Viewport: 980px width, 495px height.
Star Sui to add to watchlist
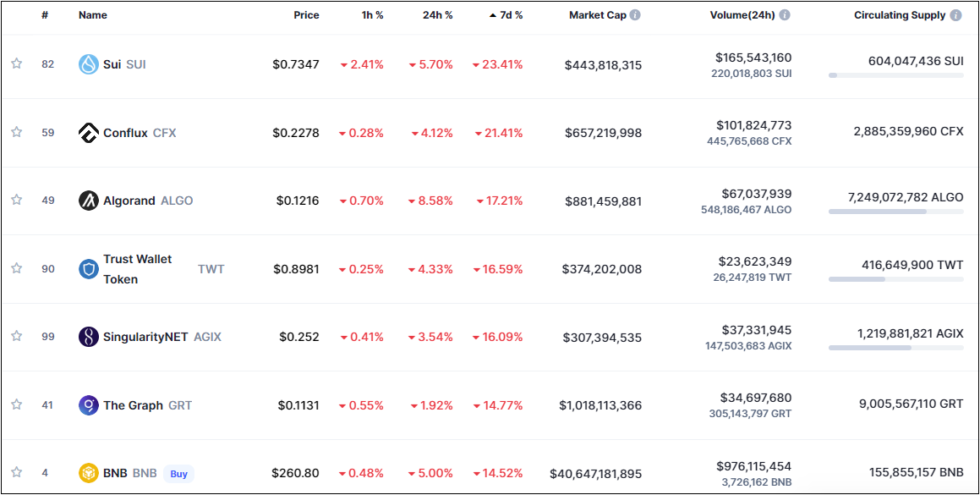16,63
